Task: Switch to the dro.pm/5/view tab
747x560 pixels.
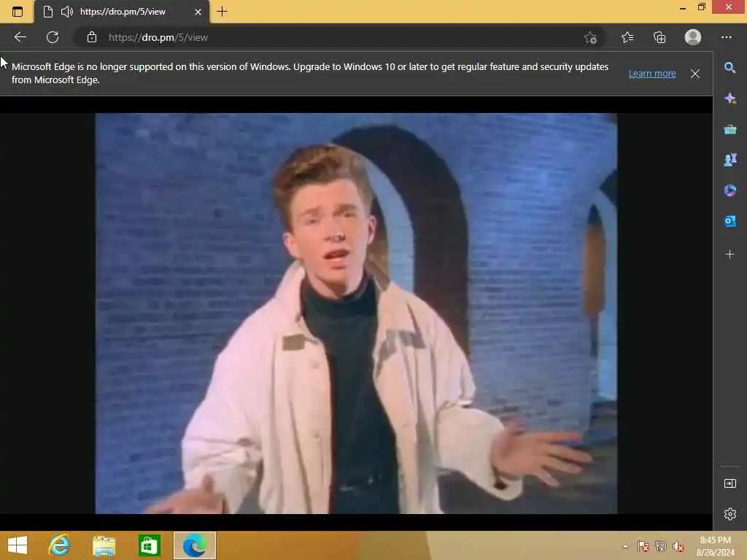Action: point(123,12)
